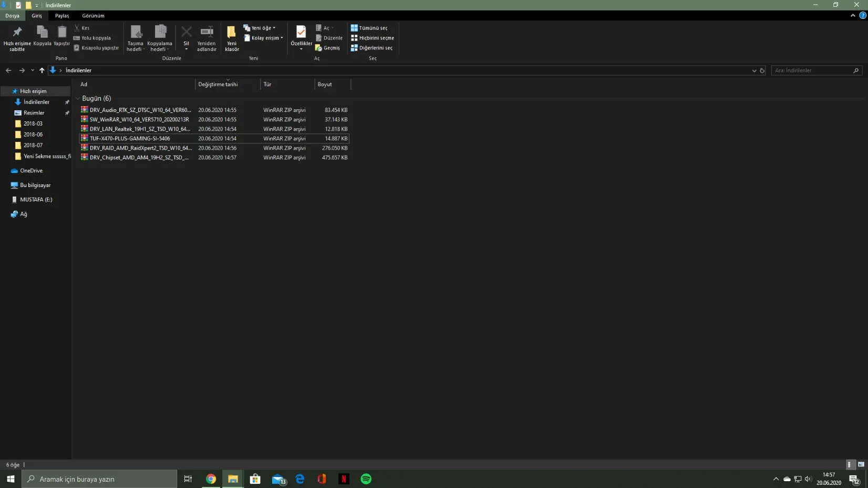This screenshot has height=488, width=868.
Task: Click Kısayolu yapıştır in the ribbon
Action: 96,48
